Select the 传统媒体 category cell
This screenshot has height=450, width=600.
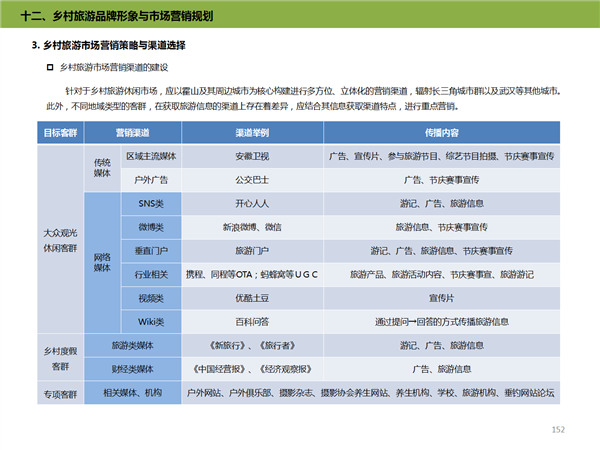102,168
